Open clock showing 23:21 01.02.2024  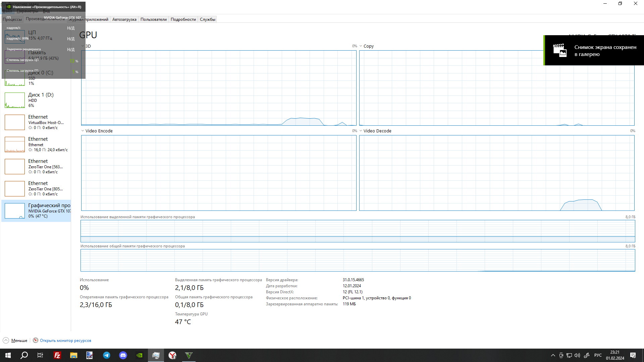tap(615, 355)
